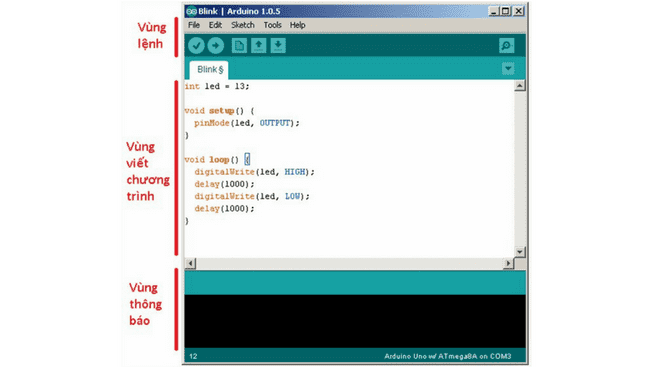Viewport: 650px width, 367px height.
Task: Click the line 'int led = 13;'
Action: (x=217, y=86)
